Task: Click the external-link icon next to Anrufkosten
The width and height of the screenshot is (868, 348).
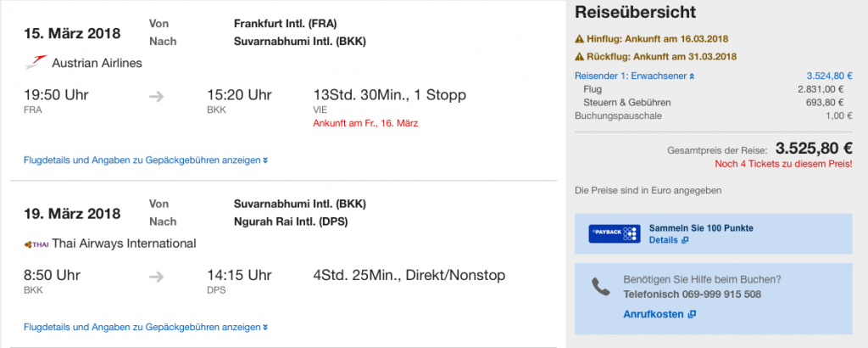Action: (x=692, y=314)
